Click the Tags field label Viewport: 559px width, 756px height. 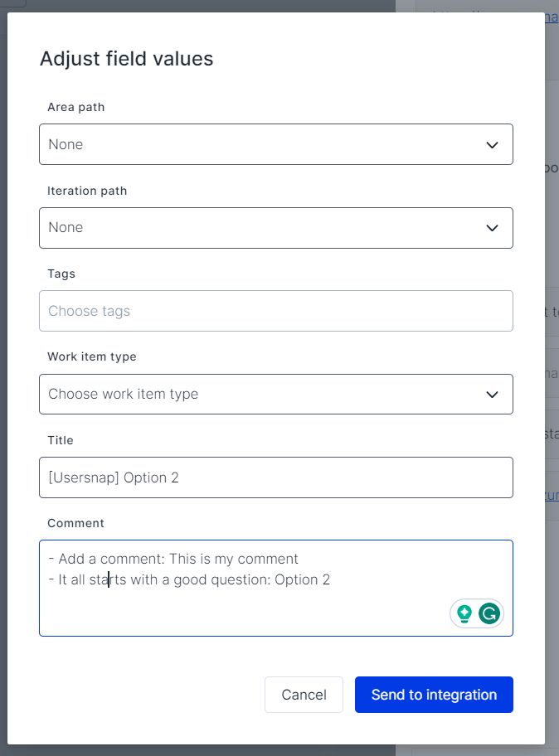[61, 274]
